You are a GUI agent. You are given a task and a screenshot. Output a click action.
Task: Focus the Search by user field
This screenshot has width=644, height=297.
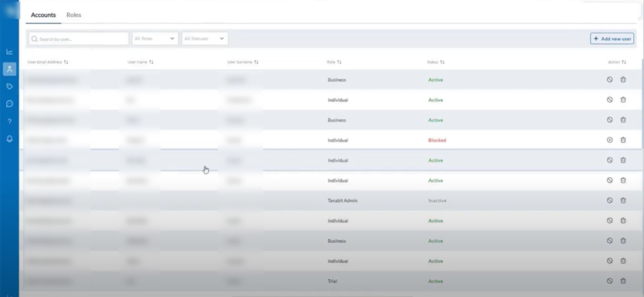point(79,39)
